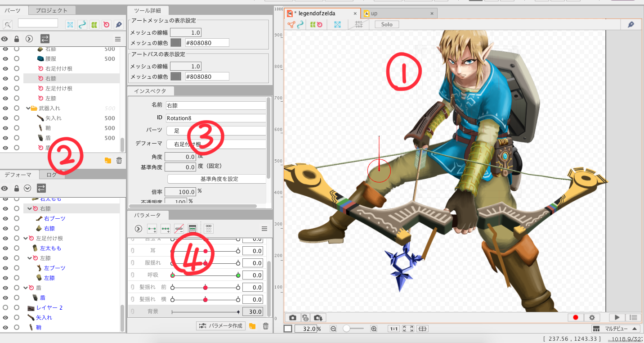Hide 腰服 part using its eye icon
Screen dimensions: 644x343
point(6,59)
